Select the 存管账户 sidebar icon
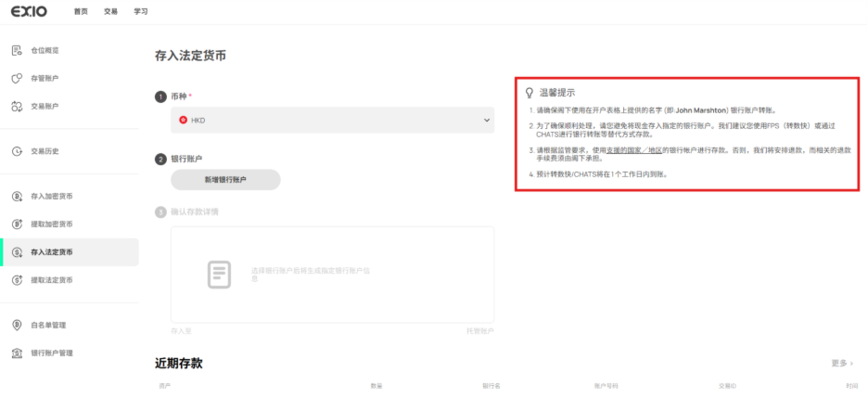 coord(18,78)
